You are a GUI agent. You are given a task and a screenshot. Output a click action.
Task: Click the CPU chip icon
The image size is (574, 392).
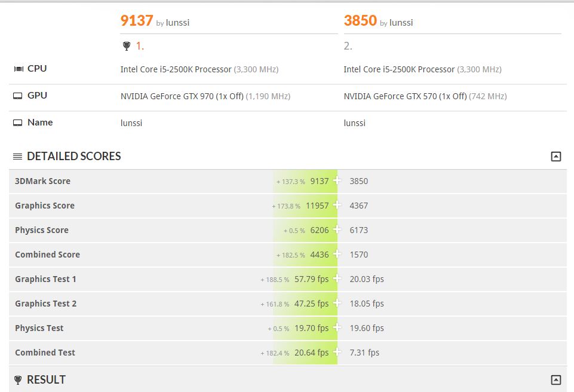[18, 69]
